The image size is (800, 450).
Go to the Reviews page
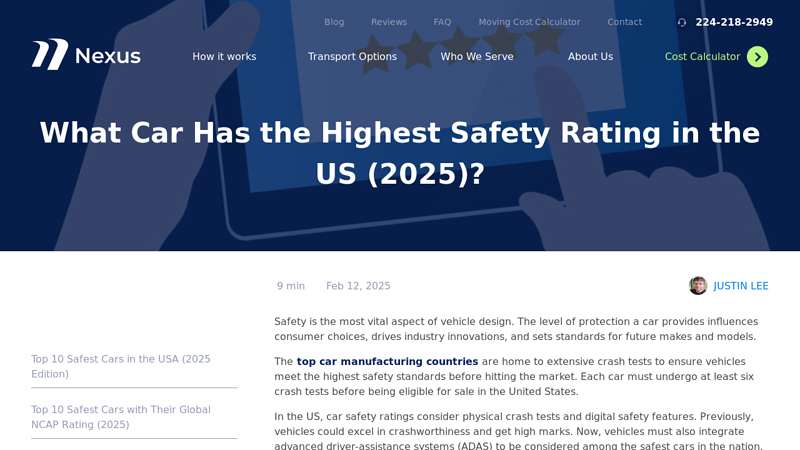point(389,22)
